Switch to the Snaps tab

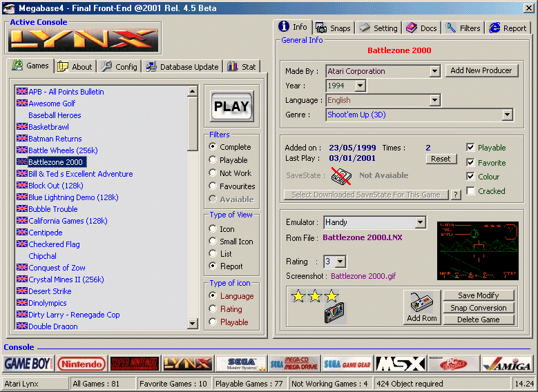click(x=333, y=28)
